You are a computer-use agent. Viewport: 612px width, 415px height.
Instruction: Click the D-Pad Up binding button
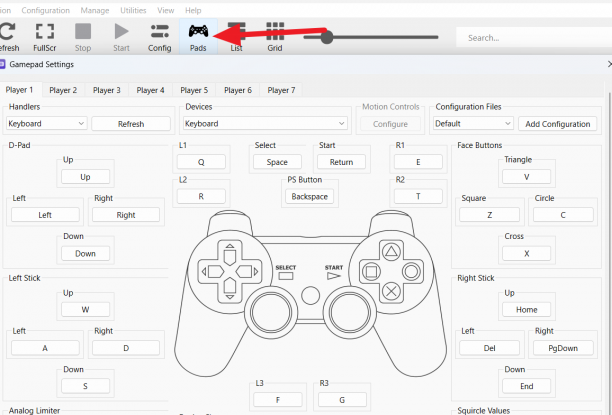coord(85,177)
